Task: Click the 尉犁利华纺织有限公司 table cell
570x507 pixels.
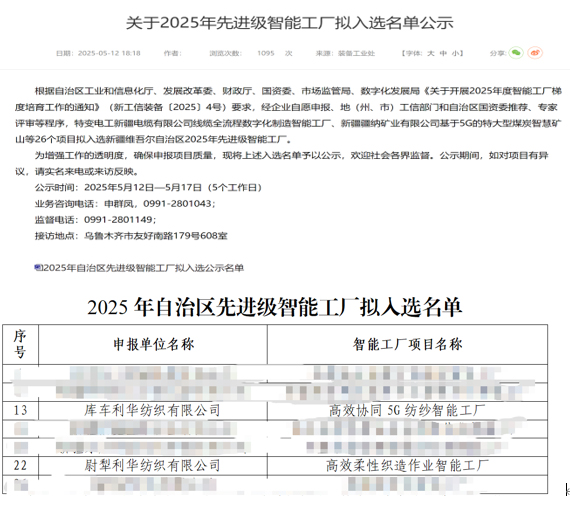Action: click(153, 466)
